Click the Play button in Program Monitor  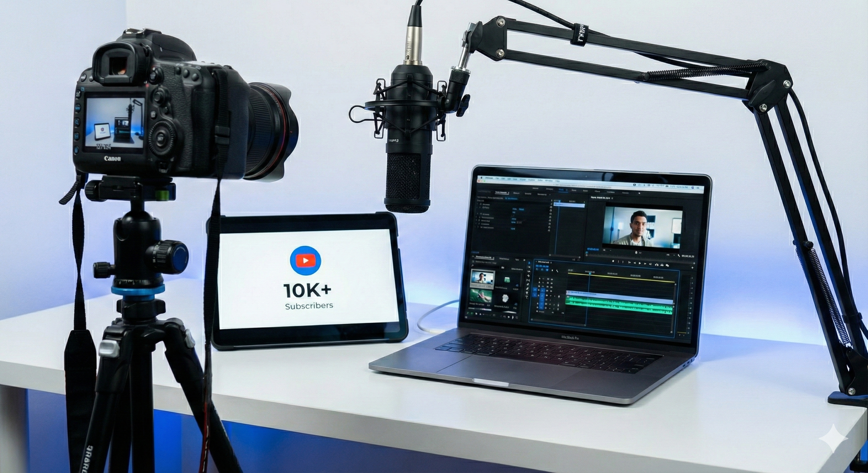(x=640, y=264)
